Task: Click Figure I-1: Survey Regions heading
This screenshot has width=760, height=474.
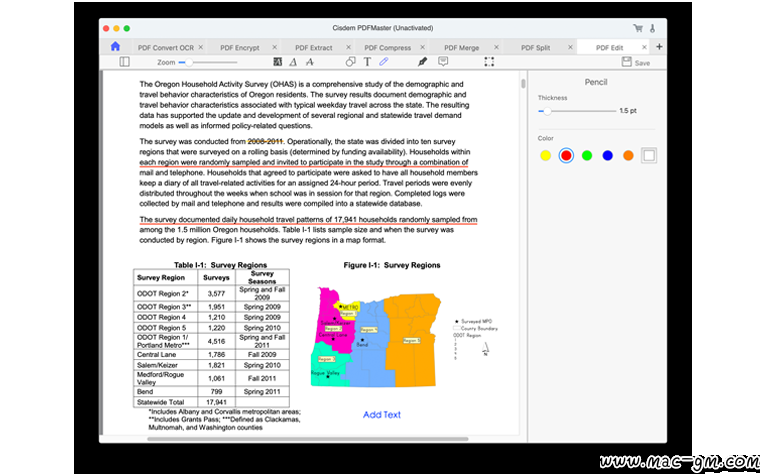Action: point(392,265)
